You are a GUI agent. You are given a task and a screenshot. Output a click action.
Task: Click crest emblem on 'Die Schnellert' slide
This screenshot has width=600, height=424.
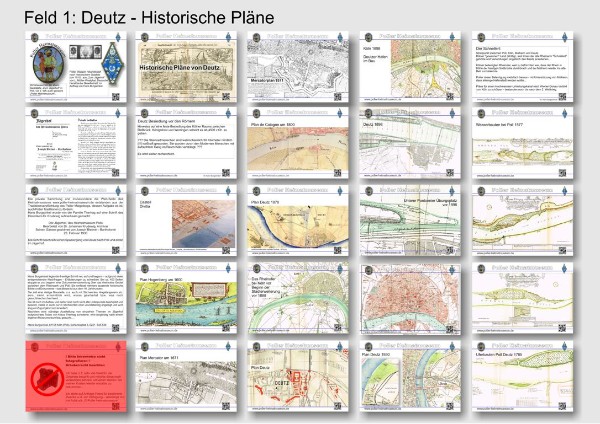(481, 37)
